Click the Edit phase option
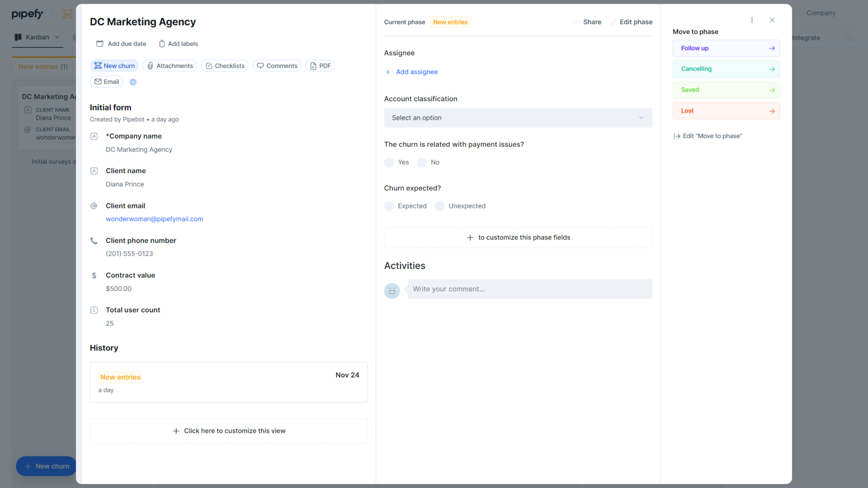The width and height of the screenshot is (868, 488). 632,22
